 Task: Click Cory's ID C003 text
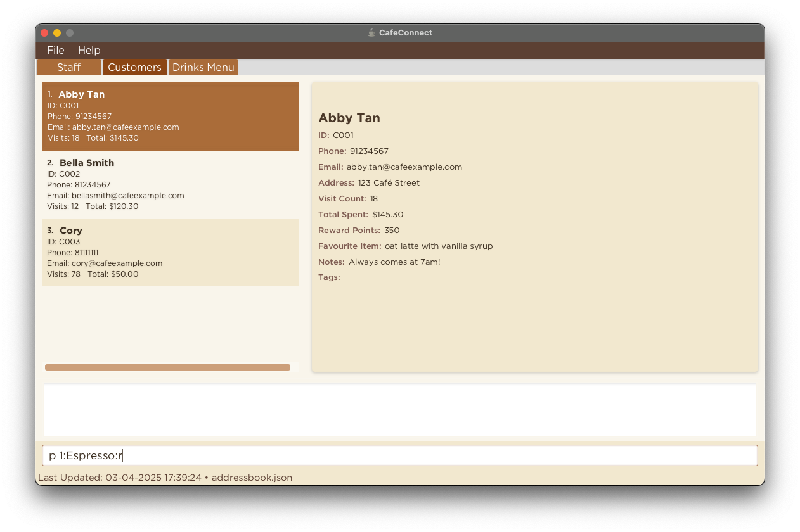click(x=63, y=242)
